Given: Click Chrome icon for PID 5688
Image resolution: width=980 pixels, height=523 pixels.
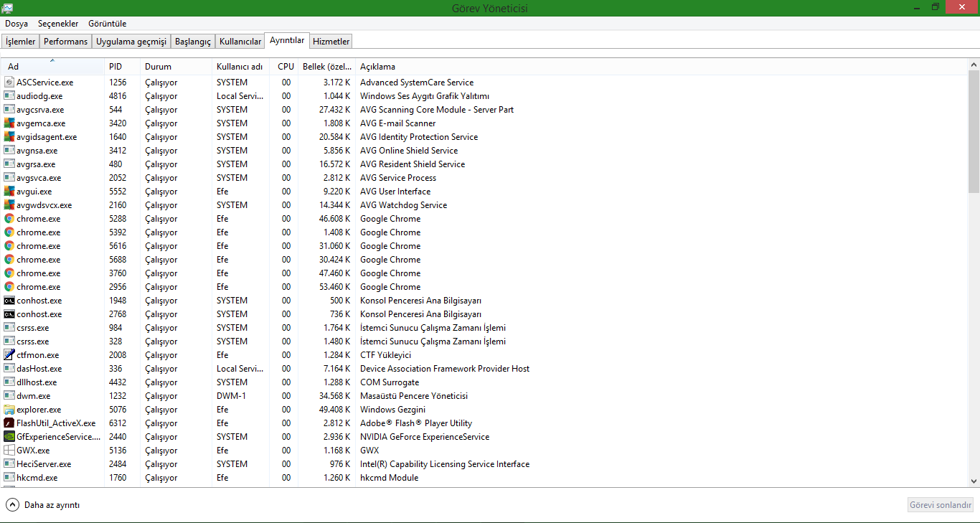Looking at the screenshot, I should coord(9,260).
